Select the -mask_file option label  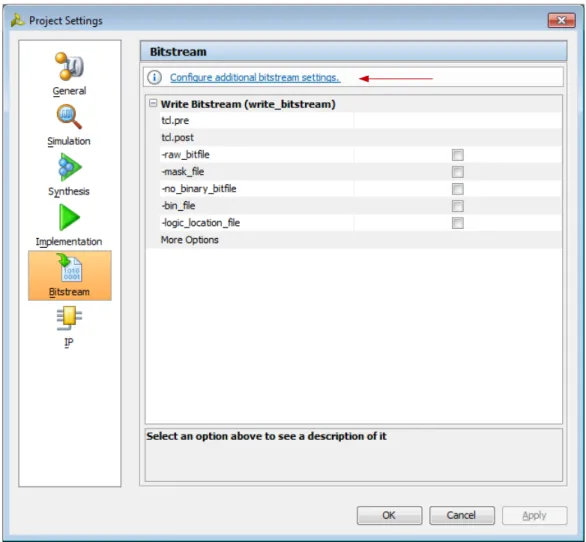[183, 172]
